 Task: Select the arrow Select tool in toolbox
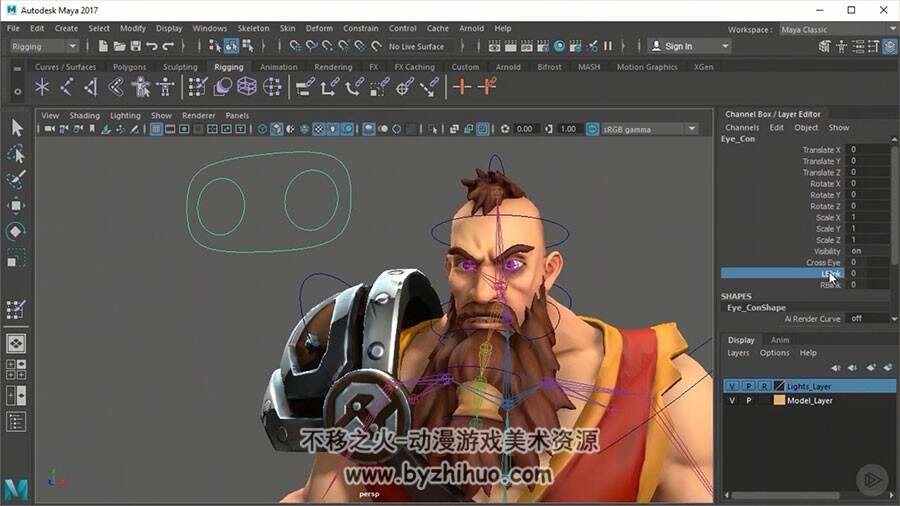coord(17,127)
